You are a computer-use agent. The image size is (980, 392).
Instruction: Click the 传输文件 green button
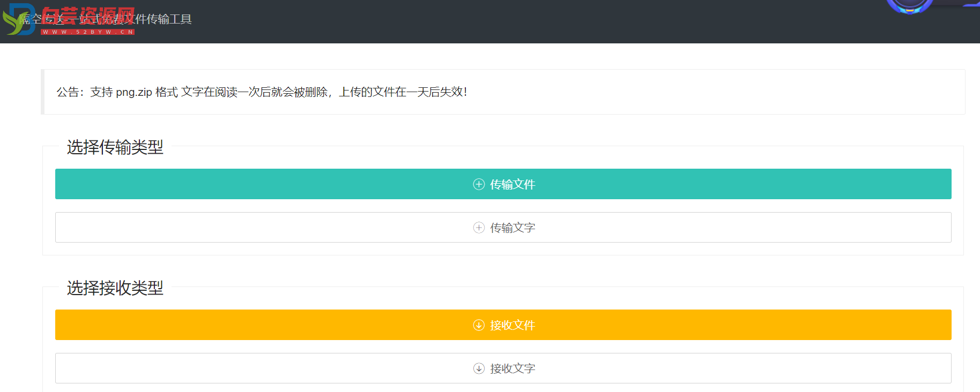(503, 184)
